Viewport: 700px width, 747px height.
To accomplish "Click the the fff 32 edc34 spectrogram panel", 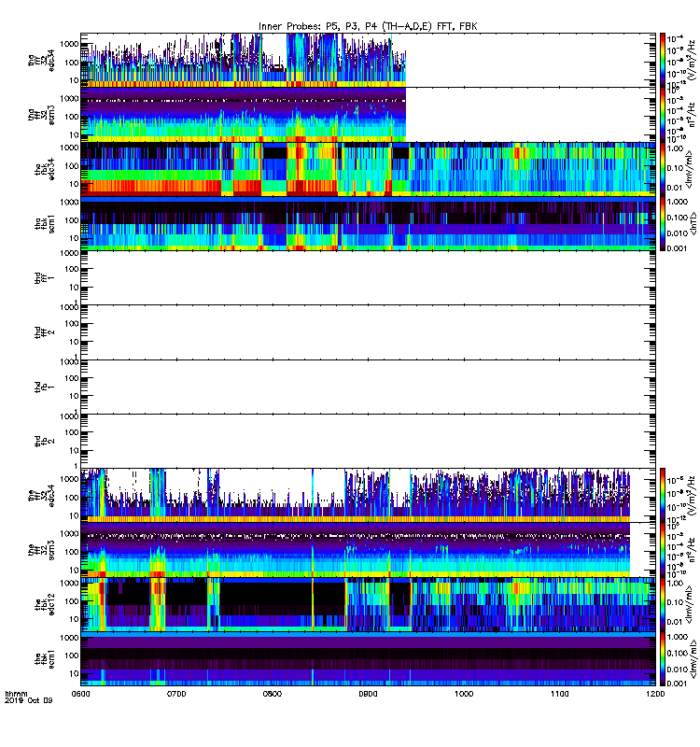I will click(368, 496).
